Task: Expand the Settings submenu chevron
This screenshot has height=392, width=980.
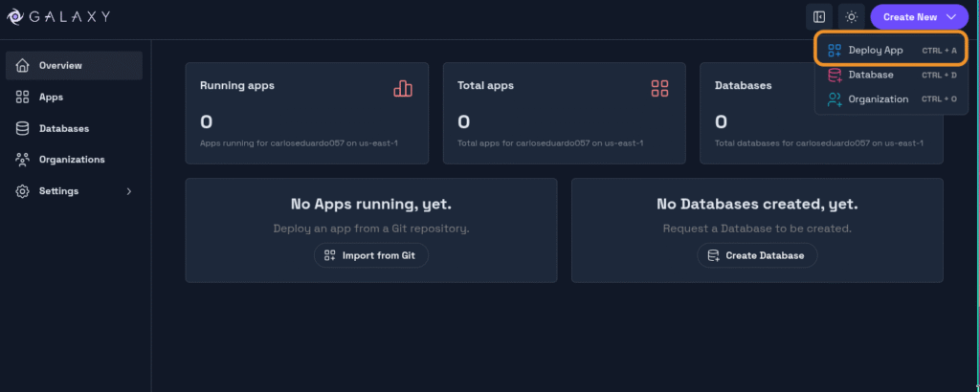Action: coord(129,191)
